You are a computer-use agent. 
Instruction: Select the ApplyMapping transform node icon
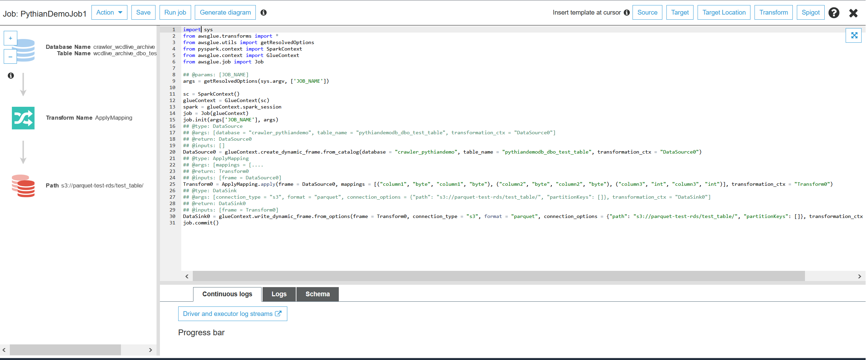23,118
